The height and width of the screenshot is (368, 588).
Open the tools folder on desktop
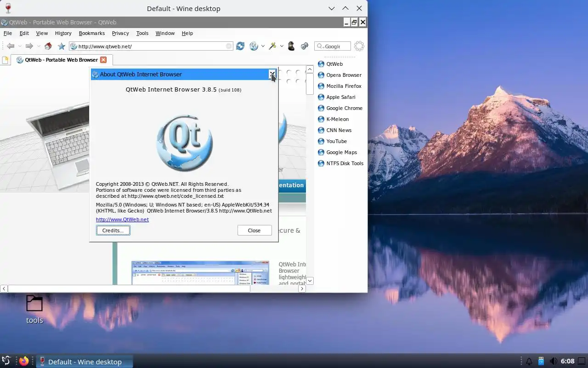click(x=34, y=310)
